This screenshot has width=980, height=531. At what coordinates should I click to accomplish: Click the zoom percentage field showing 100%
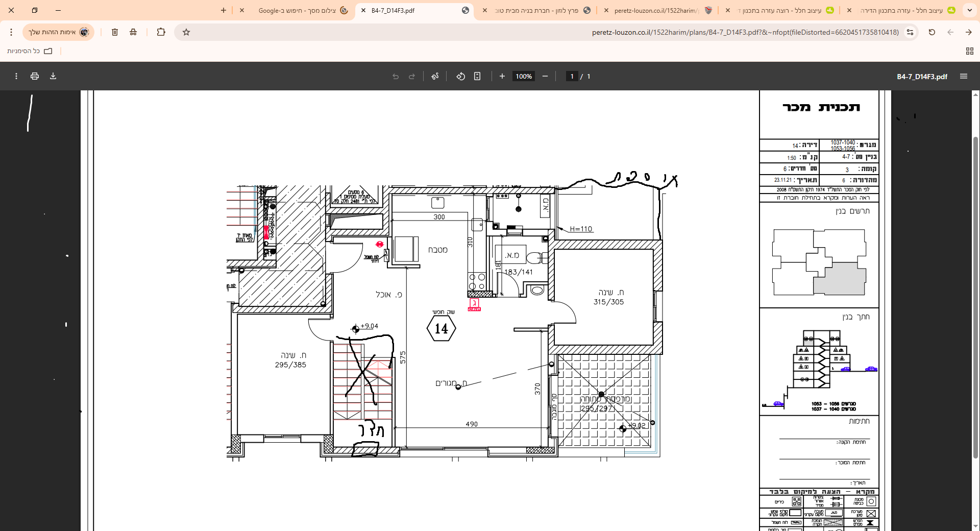(523, 76)
